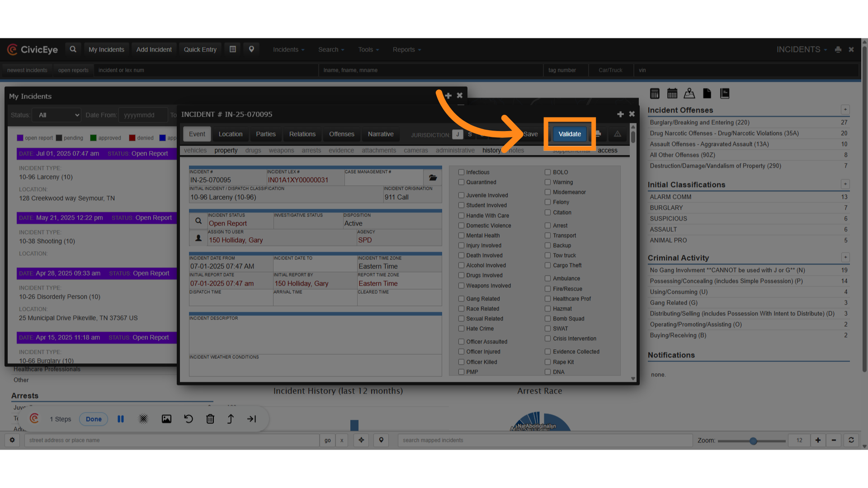
Task: Decrease map zoom with minus button
Action: tap(834, 440)
